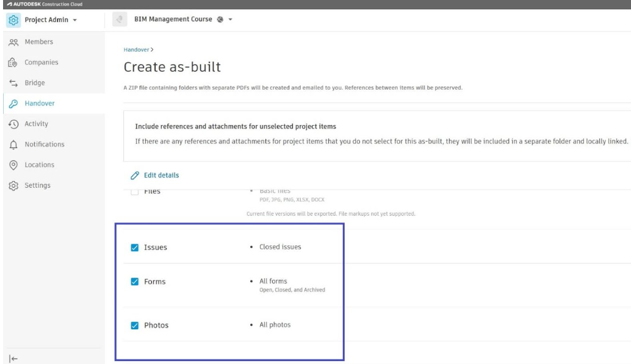Uncheck the Issues checkbox
This screenshot has width=631, height=364.
pos(135,248)
